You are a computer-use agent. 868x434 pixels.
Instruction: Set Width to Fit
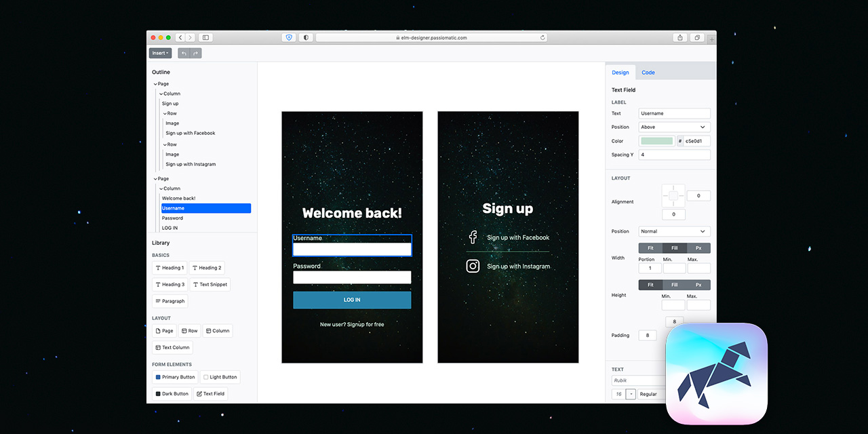point(650,248)
